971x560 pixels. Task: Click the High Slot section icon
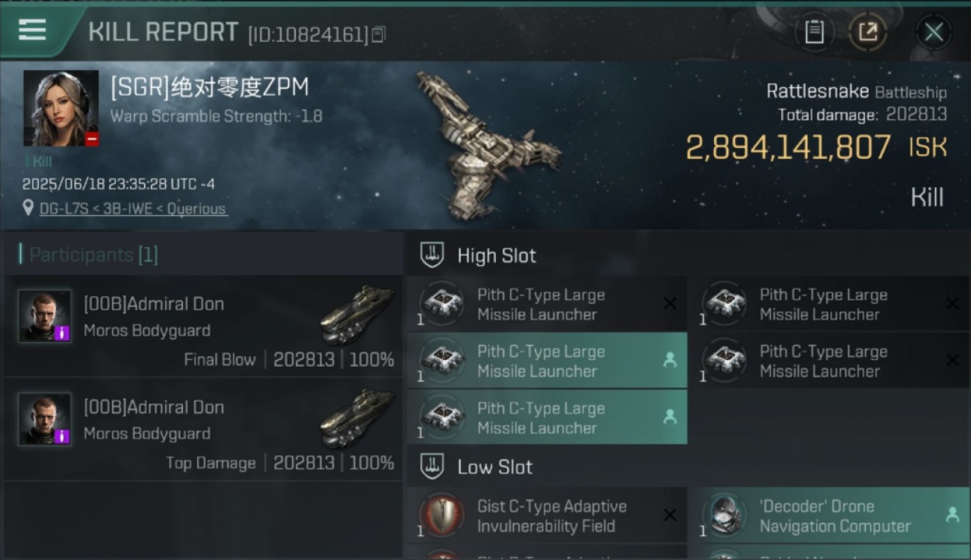click(x=432, y=255)
